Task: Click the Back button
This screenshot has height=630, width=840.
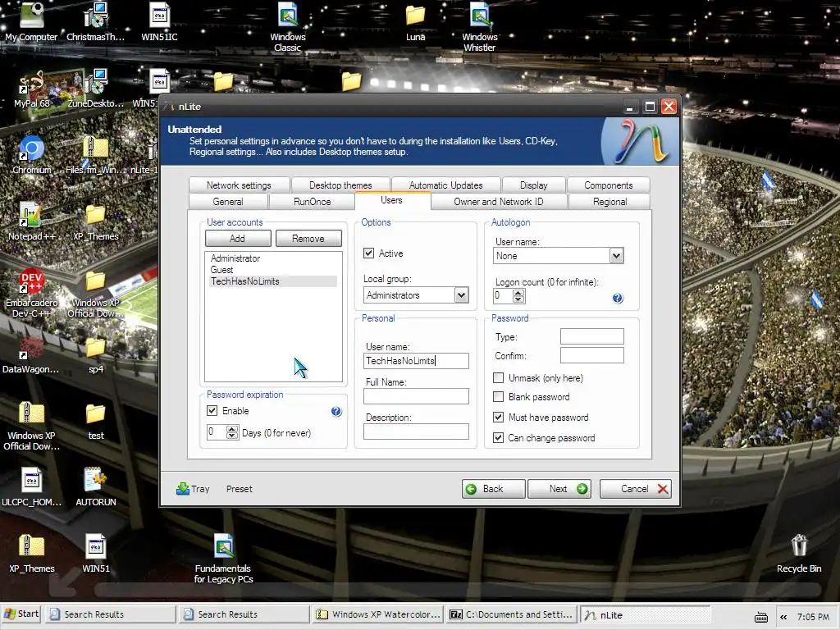Action: [x=493, y=489]
